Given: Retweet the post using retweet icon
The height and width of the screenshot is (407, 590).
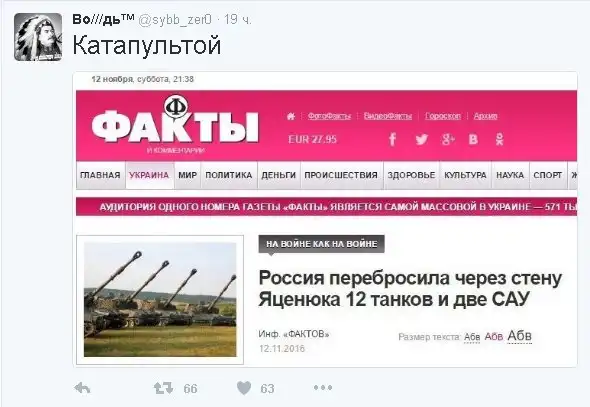Looking at the screenshot, I should (163, 388).
